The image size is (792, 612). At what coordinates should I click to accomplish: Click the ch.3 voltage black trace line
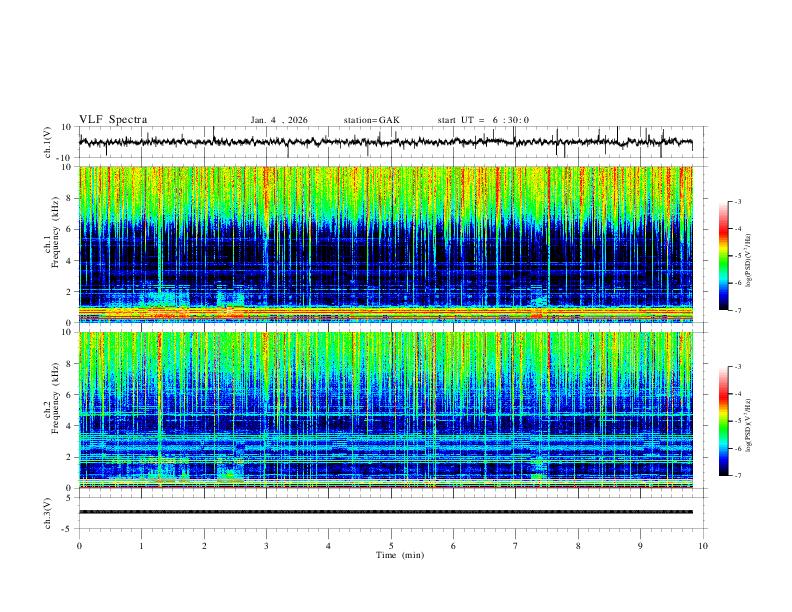tap(385, 512)
